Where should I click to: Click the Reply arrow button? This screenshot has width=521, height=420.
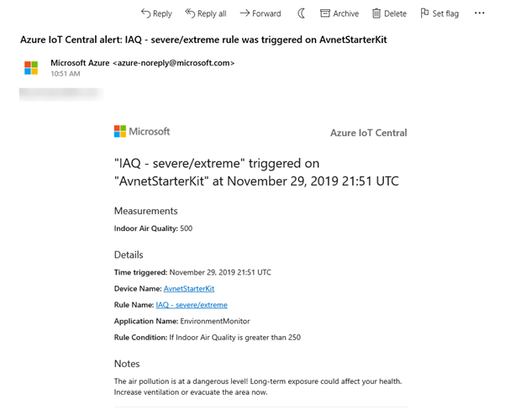click(156, 13)
